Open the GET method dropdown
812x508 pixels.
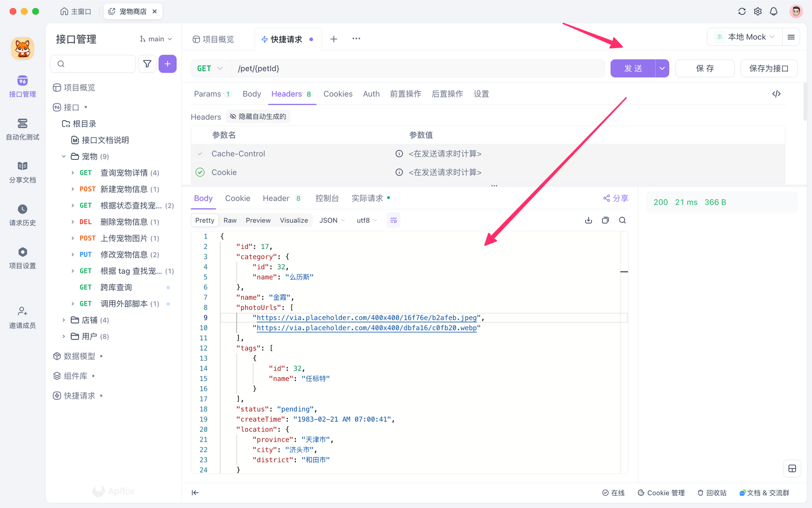[x=209, y=68]
